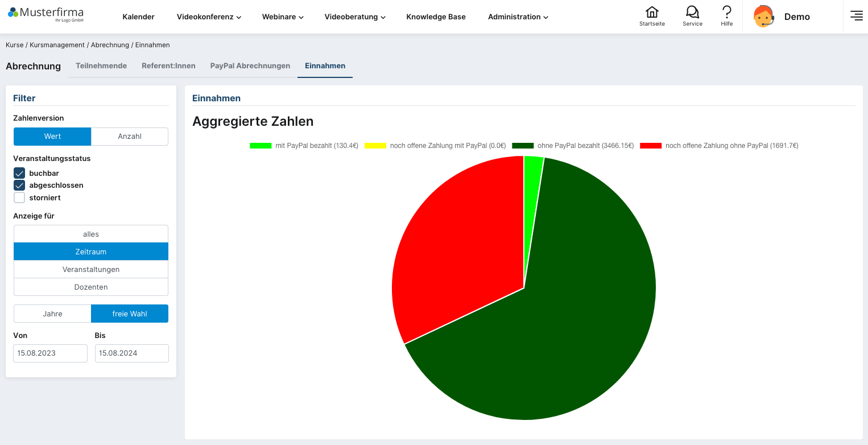Toggle the red legend swatch for open non-PayPal payments
The image size is (868, 445).
651,146
